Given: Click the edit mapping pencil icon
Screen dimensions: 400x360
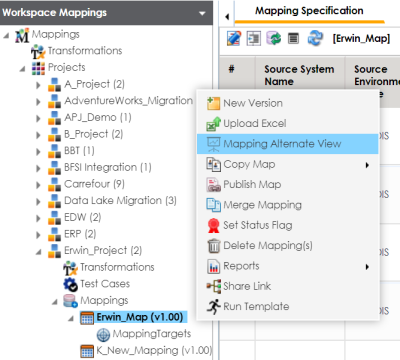Looking at the screenshot, I should click(x=234, y=38).
